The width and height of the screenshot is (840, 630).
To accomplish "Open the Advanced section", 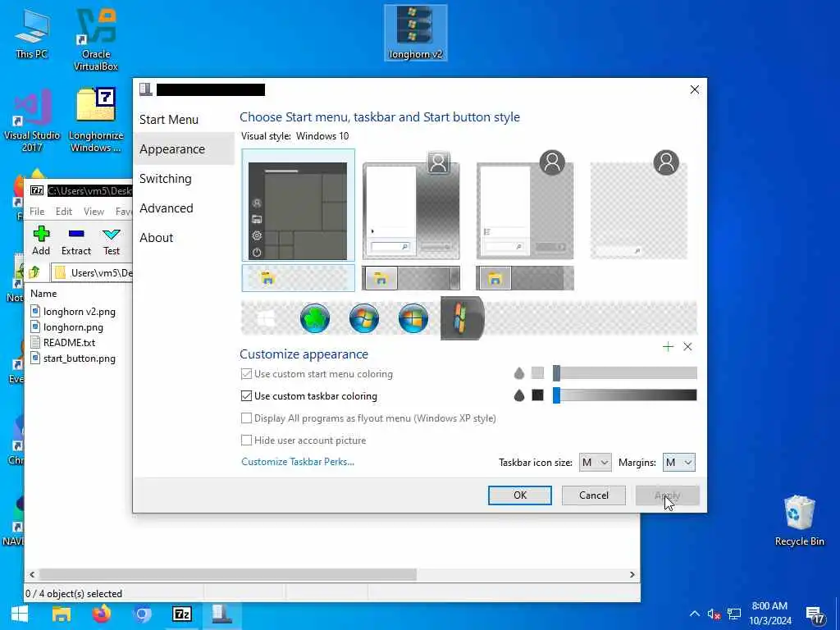I will (x=166, y=208).
